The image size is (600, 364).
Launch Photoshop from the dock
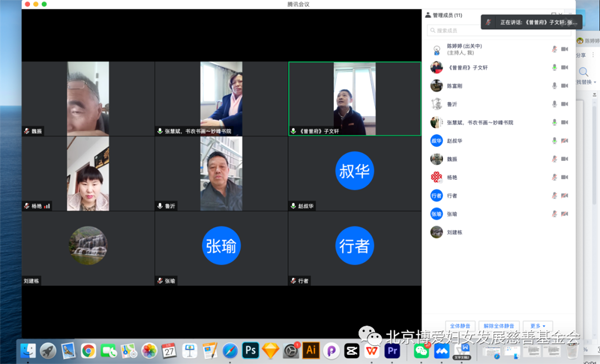tap(250, 351)
